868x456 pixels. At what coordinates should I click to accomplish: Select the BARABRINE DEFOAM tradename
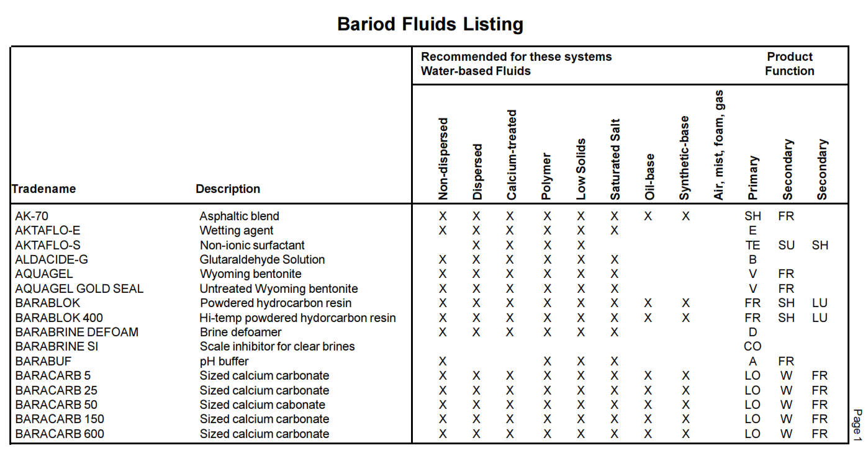pos(76,332)
